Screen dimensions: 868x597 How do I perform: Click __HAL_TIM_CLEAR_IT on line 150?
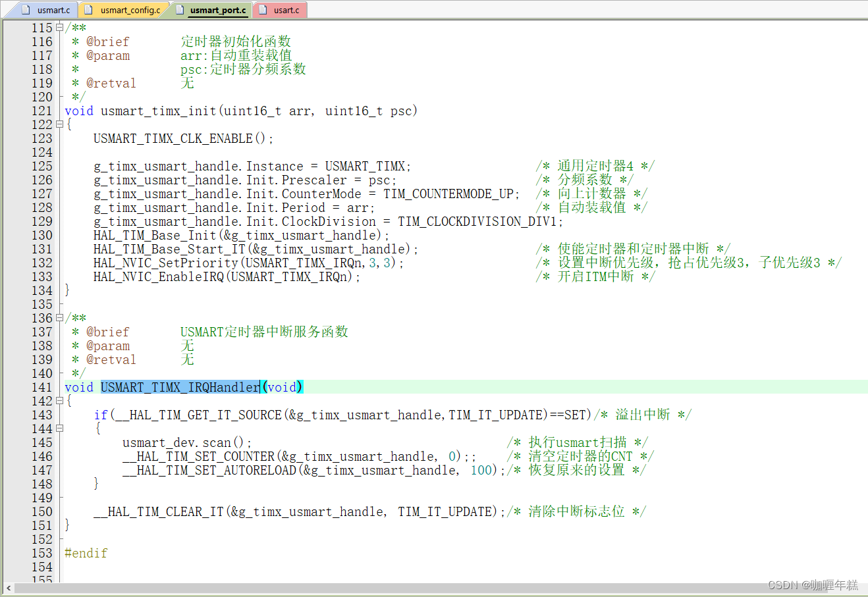pyautogui.click(x=159, y=511)
